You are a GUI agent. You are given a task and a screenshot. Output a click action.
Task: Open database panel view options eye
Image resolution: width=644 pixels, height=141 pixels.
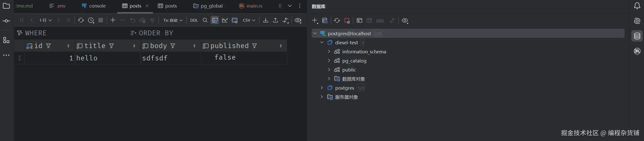pos(405,21)
